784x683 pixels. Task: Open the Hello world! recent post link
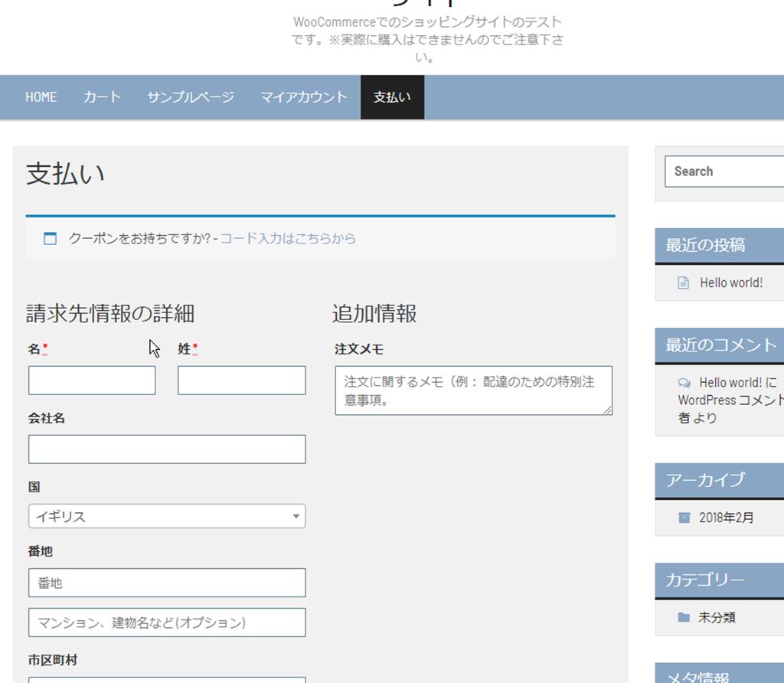(731, 283)
